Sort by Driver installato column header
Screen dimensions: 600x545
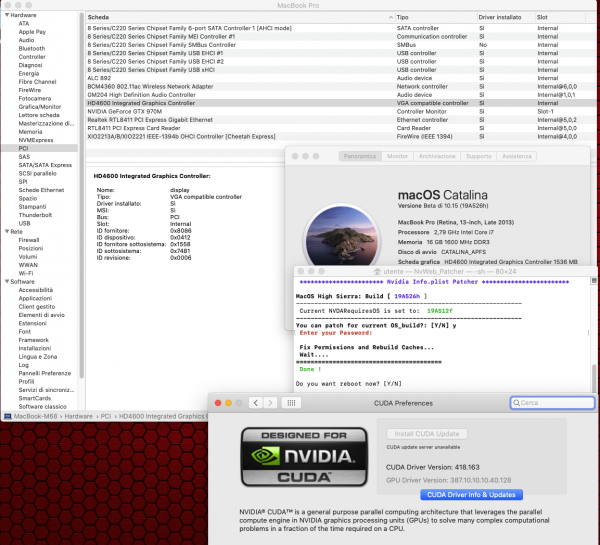click(x=505, y=17)
